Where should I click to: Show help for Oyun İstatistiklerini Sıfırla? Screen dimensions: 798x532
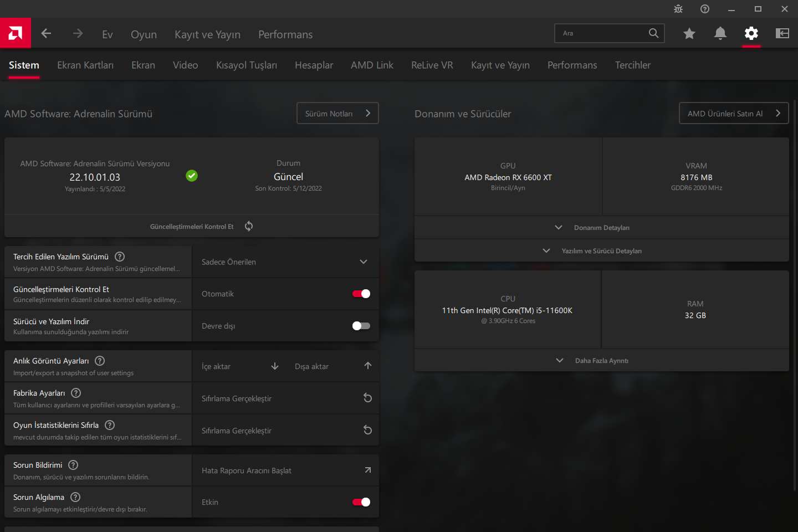point(110,425)
